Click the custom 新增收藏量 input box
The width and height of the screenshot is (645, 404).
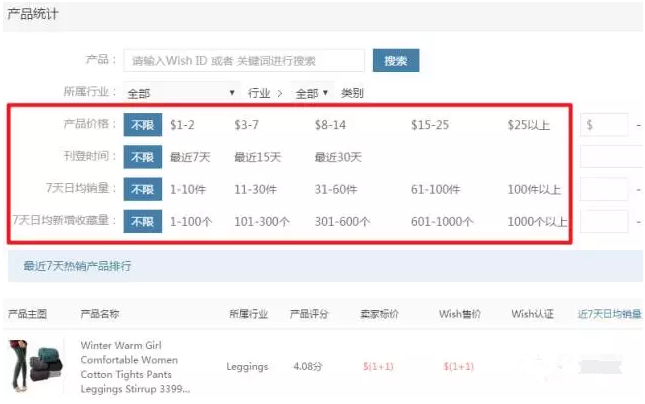[604, 221]
